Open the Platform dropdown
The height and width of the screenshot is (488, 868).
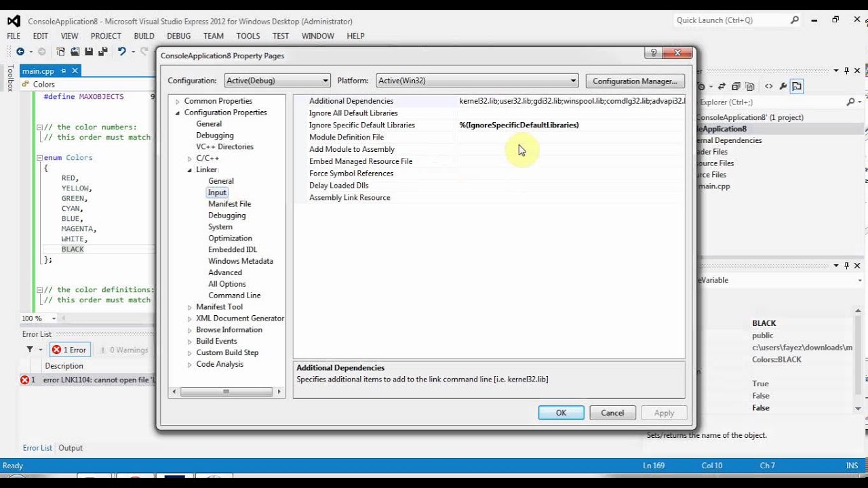tap(477, 81)
